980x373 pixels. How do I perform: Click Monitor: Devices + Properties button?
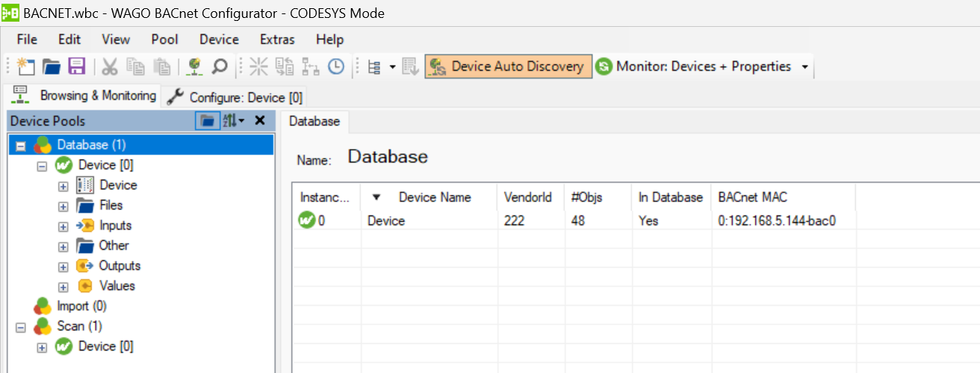click(694, 66)
